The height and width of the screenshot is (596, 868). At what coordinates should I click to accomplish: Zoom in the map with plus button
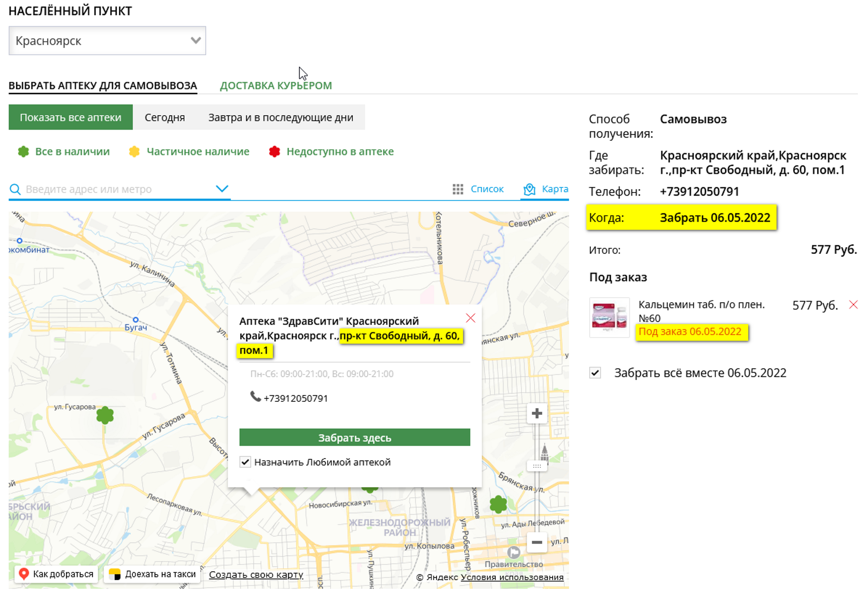pyautogui.click(x=537, y=413)
